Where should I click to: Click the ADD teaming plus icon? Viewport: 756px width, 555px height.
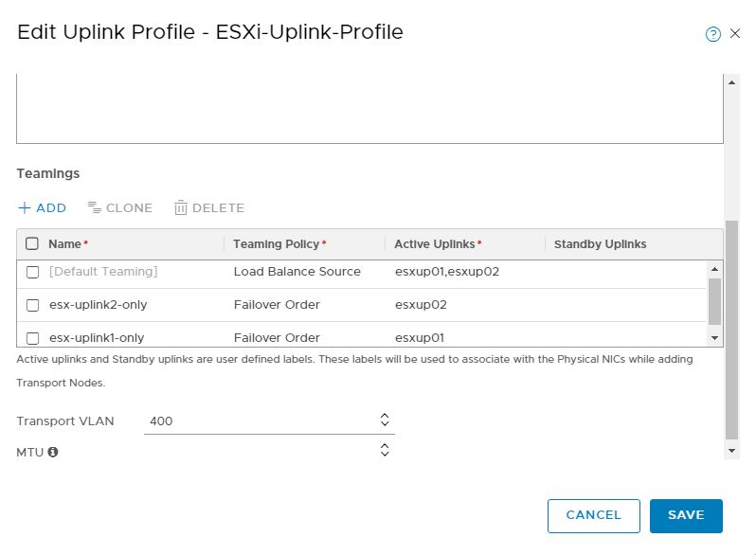25,208
